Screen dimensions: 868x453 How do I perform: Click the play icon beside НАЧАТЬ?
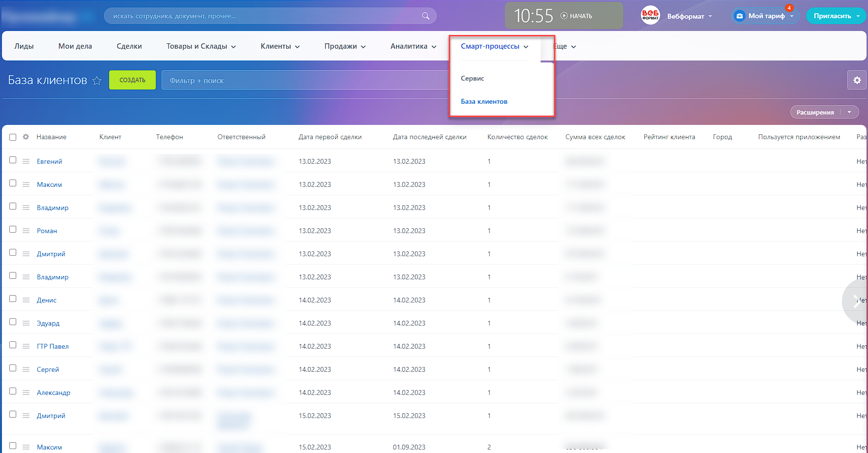564,16
